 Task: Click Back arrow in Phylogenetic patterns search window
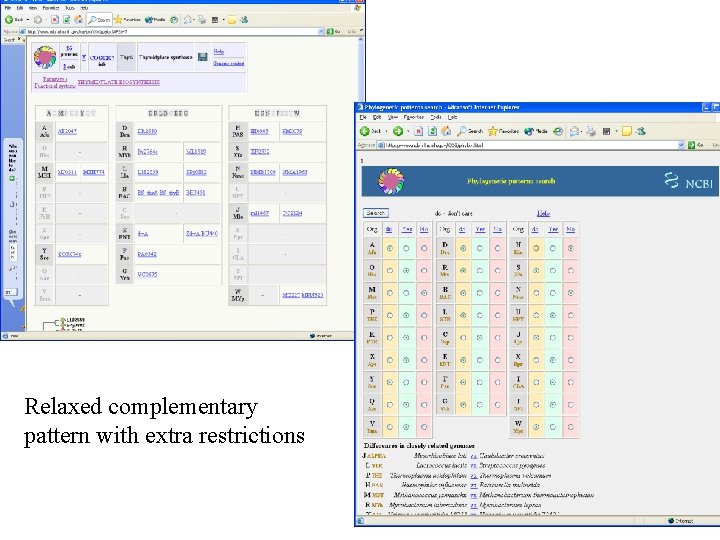(365, 131)
